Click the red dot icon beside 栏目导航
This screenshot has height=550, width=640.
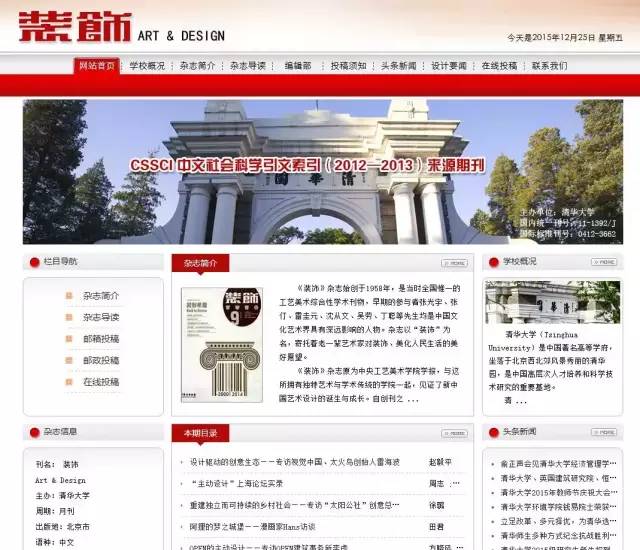(x=35, y=262)
